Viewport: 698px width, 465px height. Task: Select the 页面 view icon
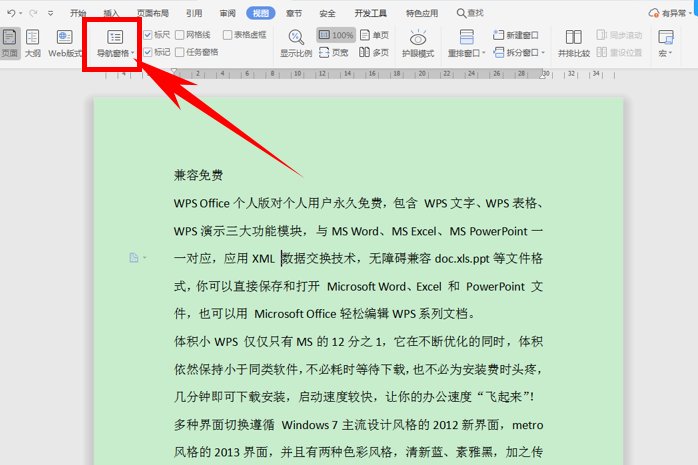click(9, 43)
